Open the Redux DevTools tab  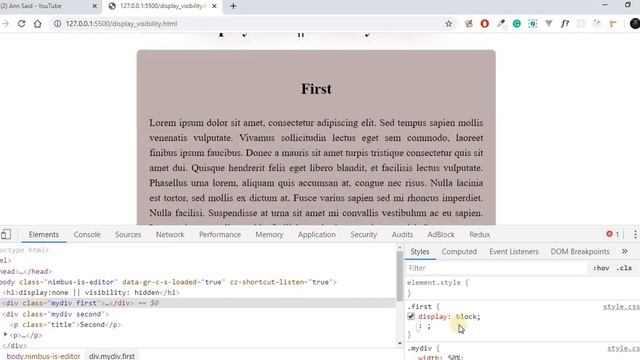pyautogui.click(x=480, y=235)
